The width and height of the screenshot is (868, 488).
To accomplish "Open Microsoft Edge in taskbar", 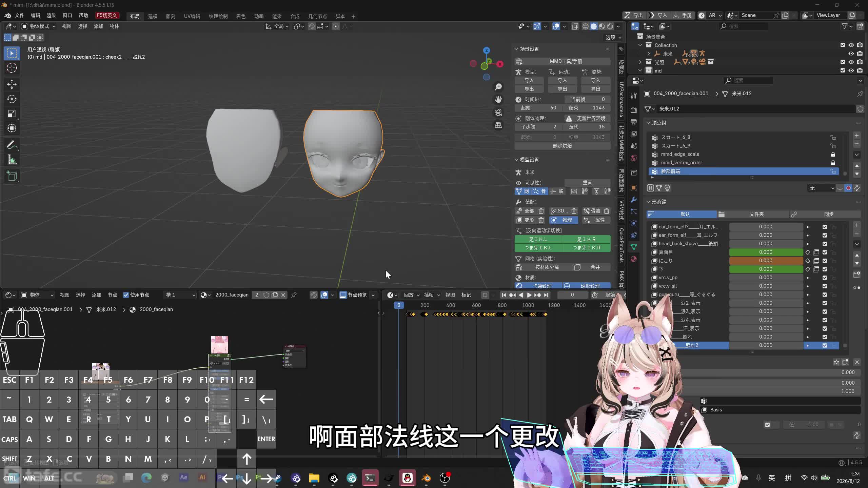I will coord(146,478).
